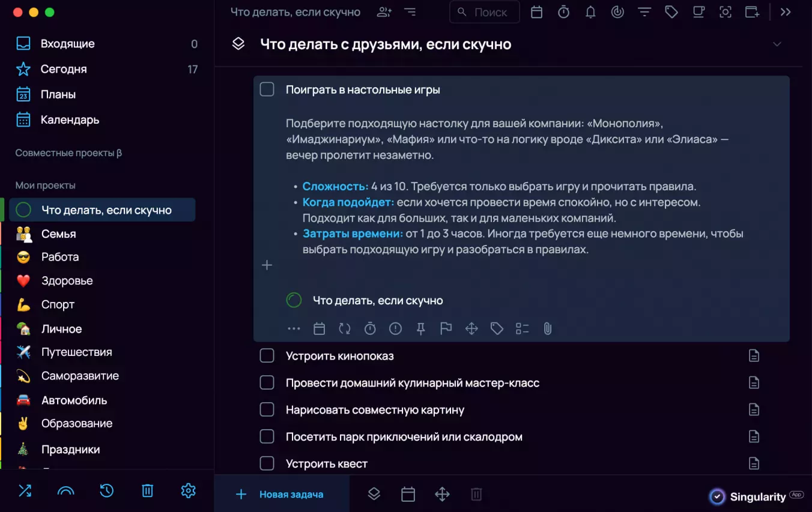The height and width of the screenshot is (512, 812).
Task: Select project Семья in sidebar
Action: pos(102,233)
